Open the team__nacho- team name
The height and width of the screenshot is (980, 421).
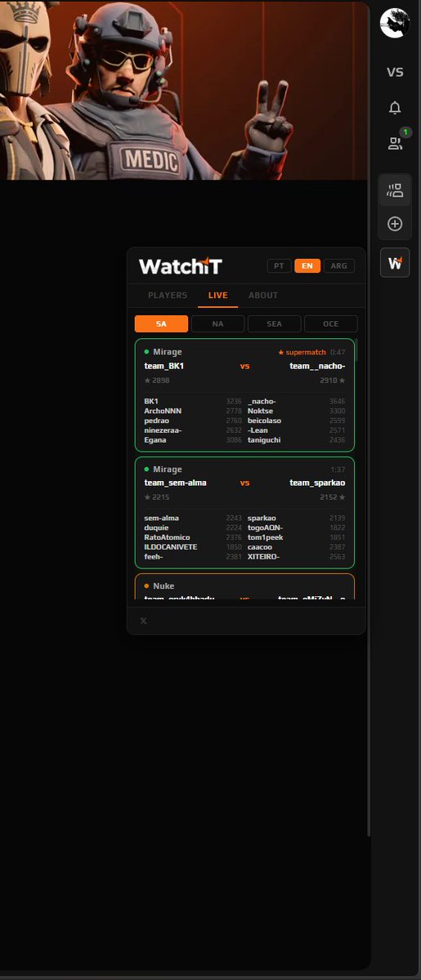click(317, 366)
